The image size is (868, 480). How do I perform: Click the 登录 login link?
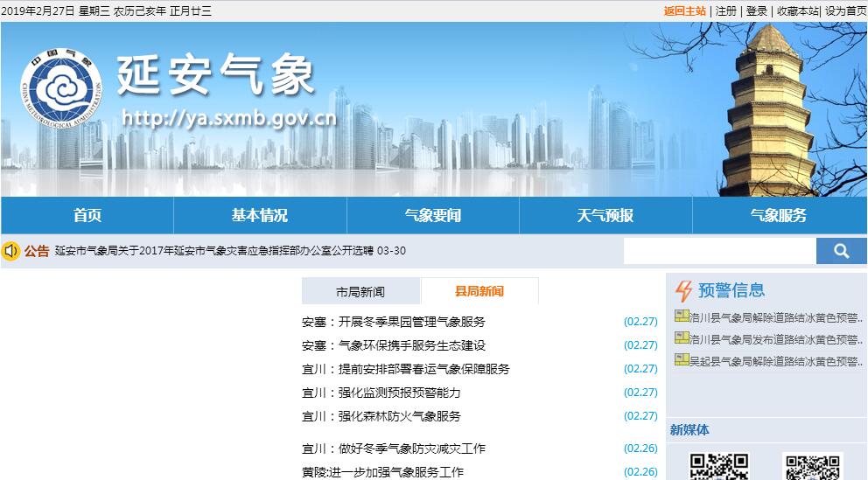757,10
